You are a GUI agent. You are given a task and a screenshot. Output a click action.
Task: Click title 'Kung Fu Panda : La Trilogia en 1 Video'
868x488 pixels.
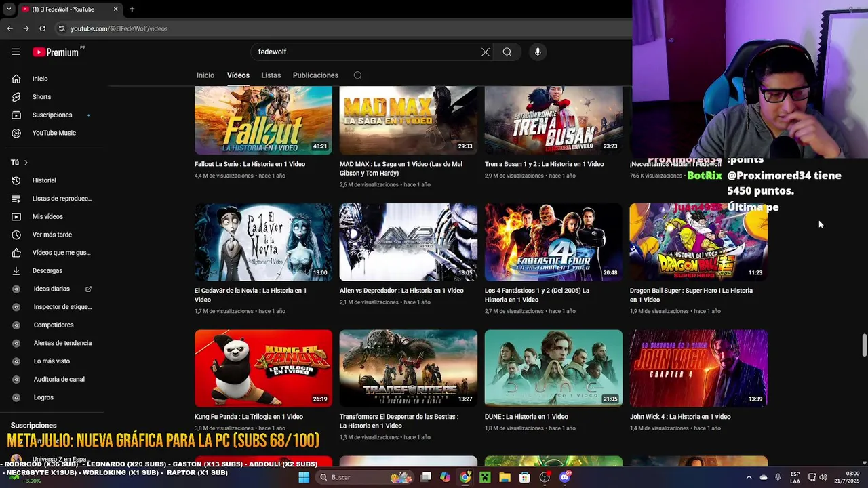click(x=249, y=417)
